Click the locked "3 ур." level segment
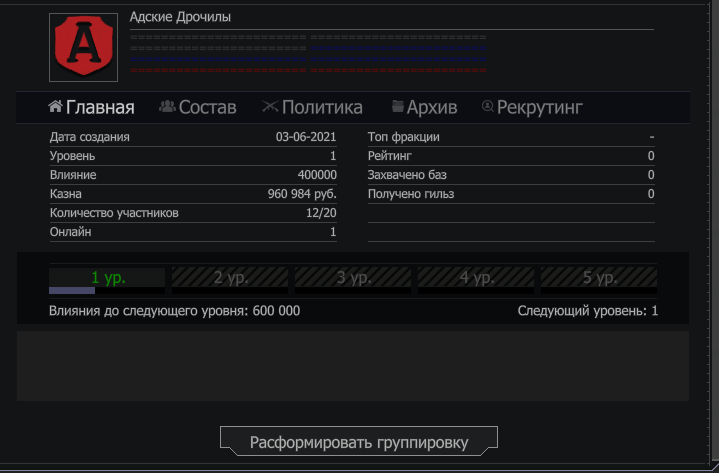 coord(354,277)
